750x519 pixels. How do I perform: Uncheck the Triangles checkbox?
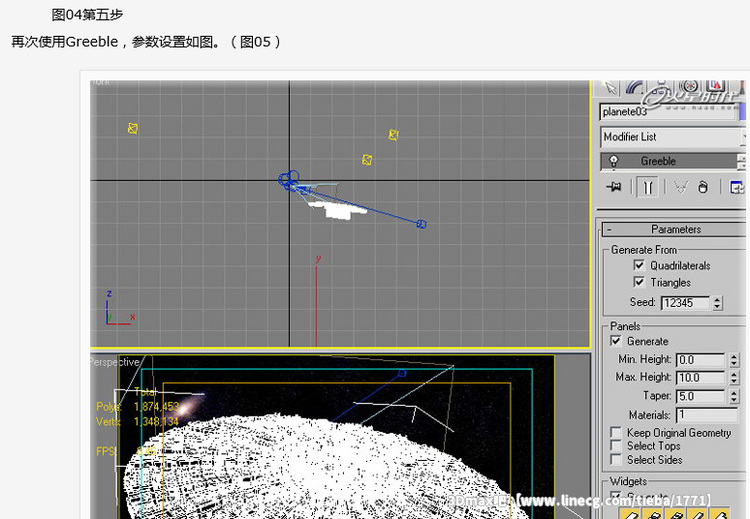639,282
